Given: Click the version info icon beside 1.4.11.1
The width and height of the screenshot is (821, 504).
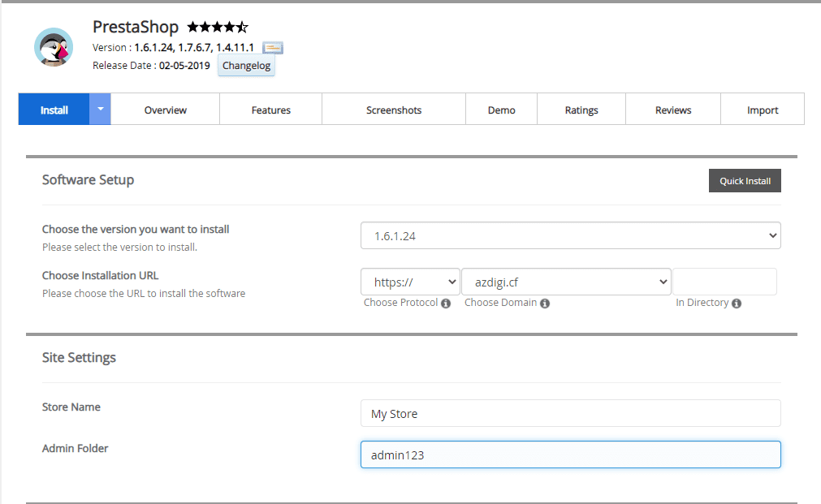Looking at the screenshot, I should point(273,48).
